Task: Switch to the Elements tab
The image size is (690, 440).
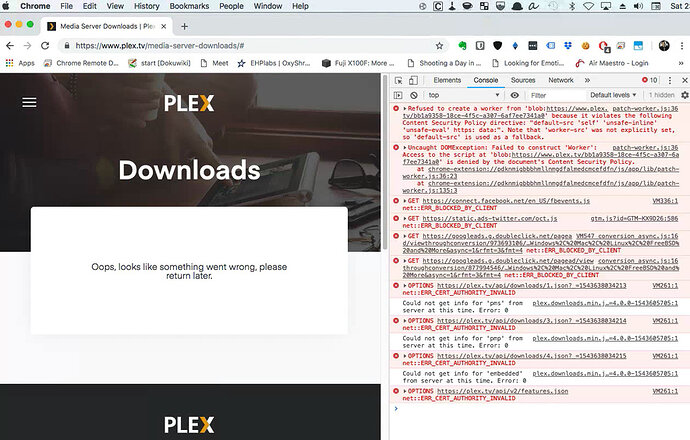Action: tap(447, 80)
